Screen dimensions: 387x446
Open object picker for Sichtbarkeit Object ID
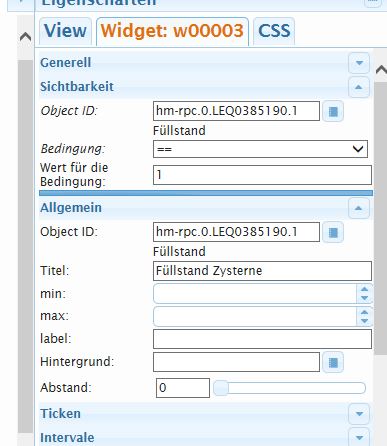click(333, 111)
